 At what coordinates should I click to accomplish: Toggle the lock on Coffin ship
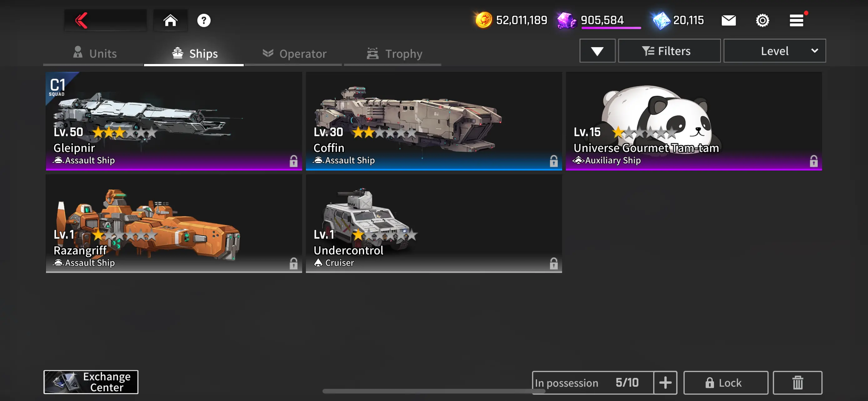[x=554, y=161]
